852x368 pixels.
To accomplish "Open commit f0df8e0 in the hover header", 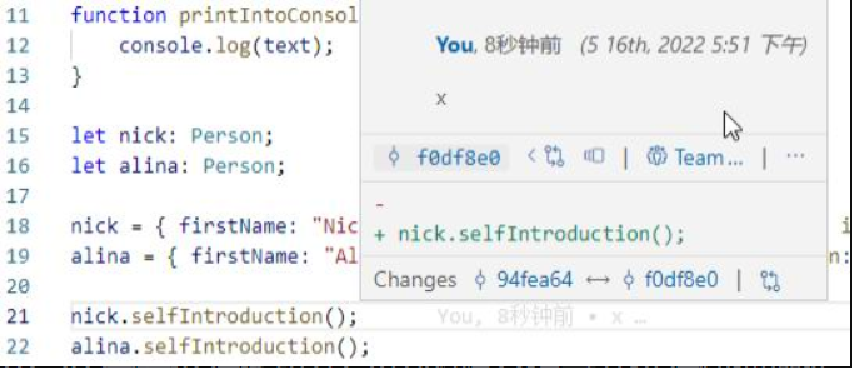I will tap(458, 158).
